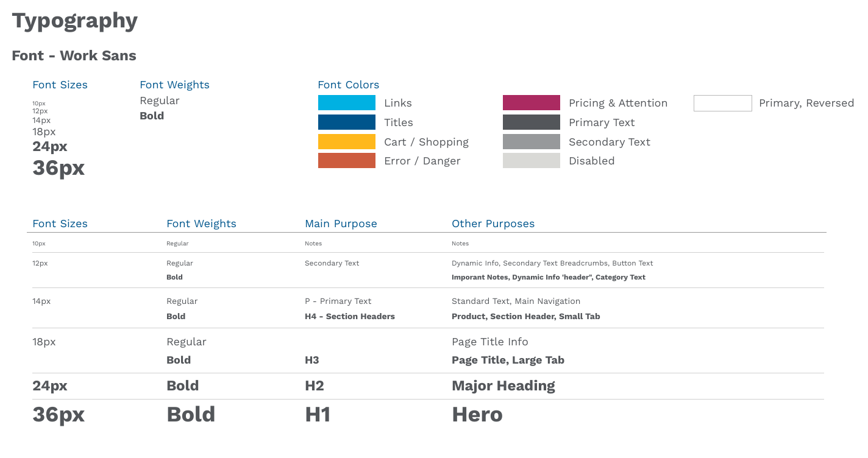Click the Typography page heading

(75, 21)
